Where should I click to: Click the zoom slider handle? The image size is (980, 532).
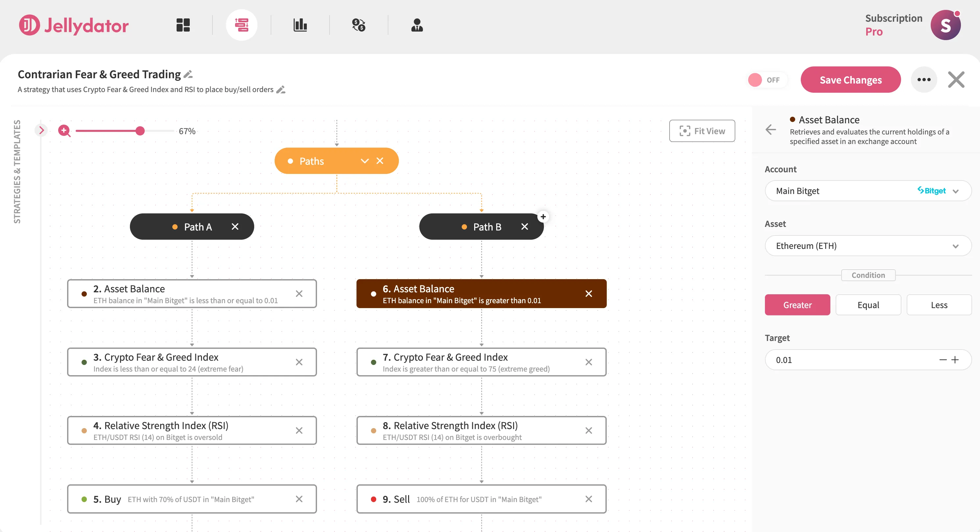click(140, 131)
